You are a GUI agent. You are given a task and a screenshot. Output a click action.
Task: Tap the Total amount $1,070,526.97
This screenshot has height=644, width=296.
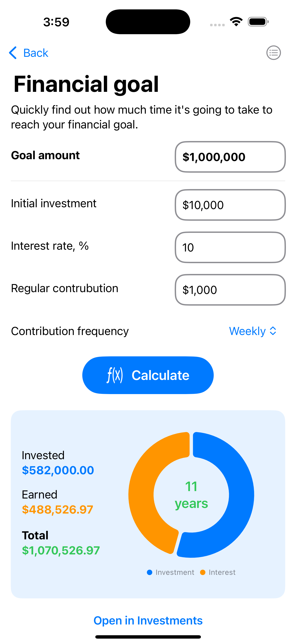click(x=61, y=550)
